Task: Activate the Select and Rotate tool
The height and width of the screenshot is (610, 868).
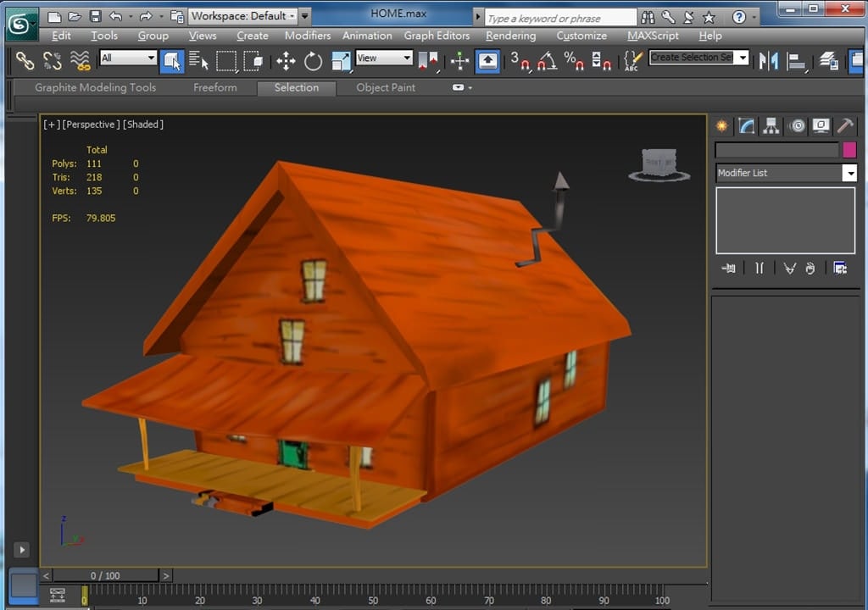Action: [314, 61]
